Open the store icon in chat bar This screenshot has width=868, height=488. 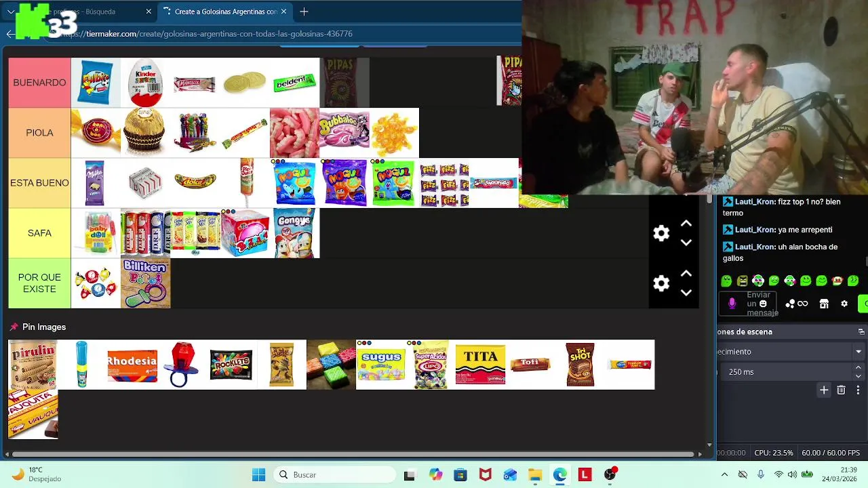(x=824, y=304)
